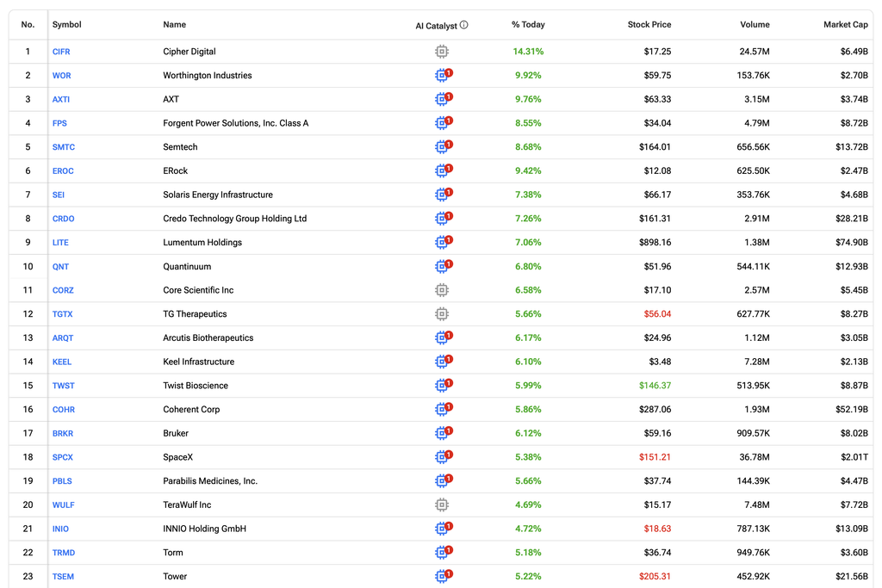The height and width of the screenshot is (588, 882).
Task: Click the AI catalyst icon in Lumentum Holdings row
Action: [444, 242]
